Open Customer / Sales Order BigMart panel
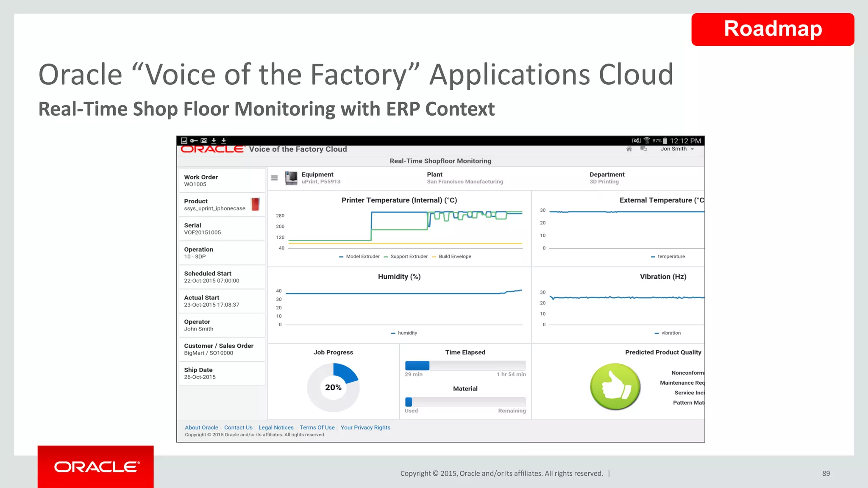The image size is (868, 488). click(x=222, y=349)
